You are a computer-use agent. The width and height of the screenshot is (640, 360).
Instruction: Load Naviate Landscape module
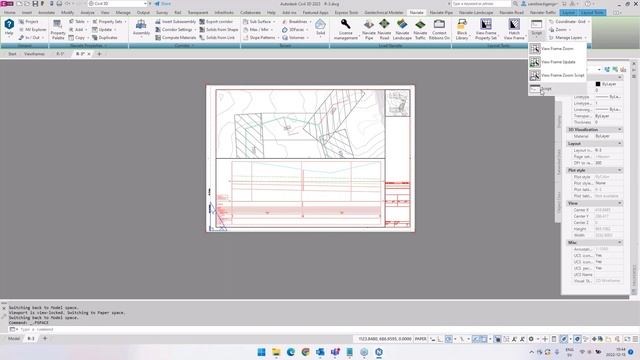click(402, 29)
